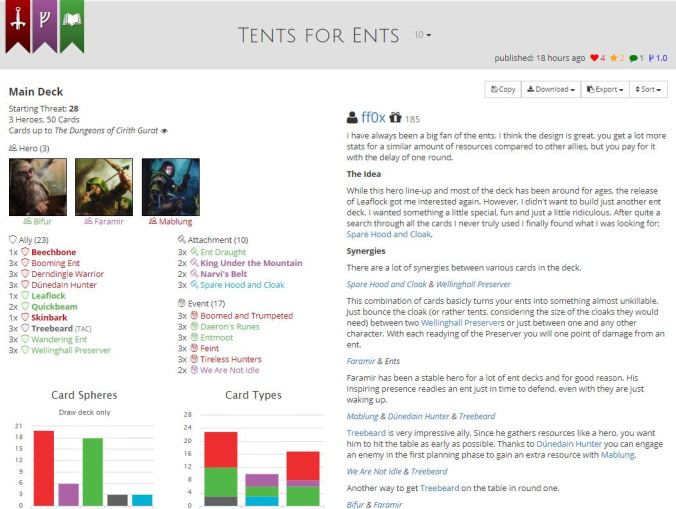Screen dimensions: 676x509
Task: Open the Quickbeam card link
Action: pos(54,306)
